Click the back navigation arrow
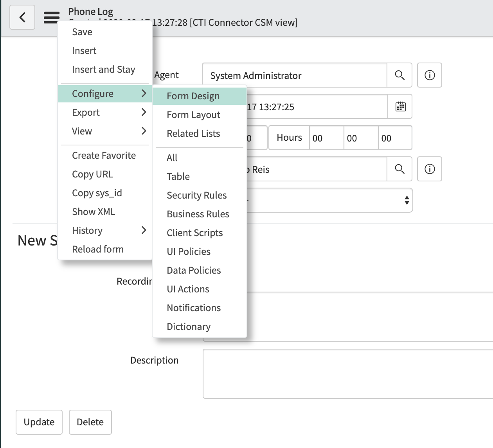Image resolution: width=493 pixels, height=448 pixels. point(22,17)
